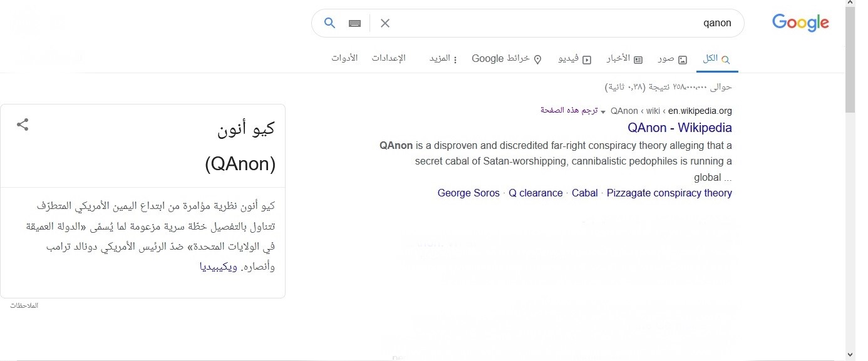The width and height of the screenshot is (868, 361).
Task: Open الإعدادات (Settings) menu
Action: [x=388, y=58]
